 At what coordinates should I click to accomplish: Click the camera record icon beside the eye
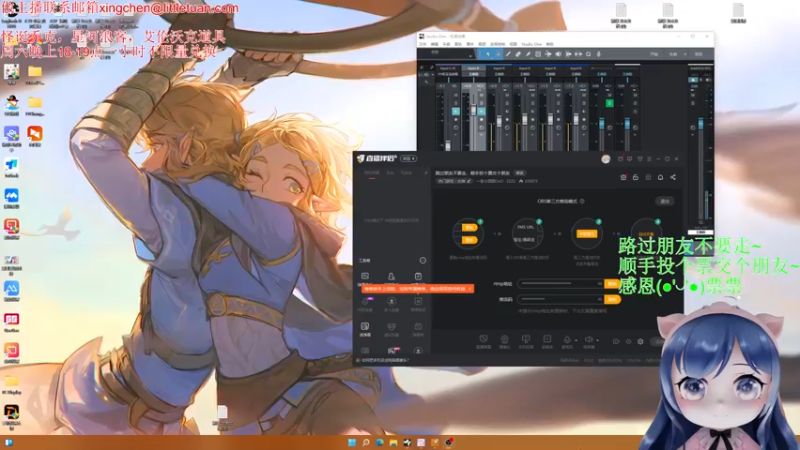(x=616, y=341)
